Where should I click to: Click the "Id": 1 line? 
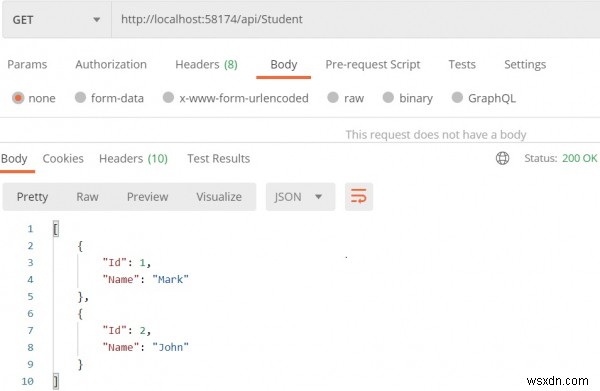point(127,262)
